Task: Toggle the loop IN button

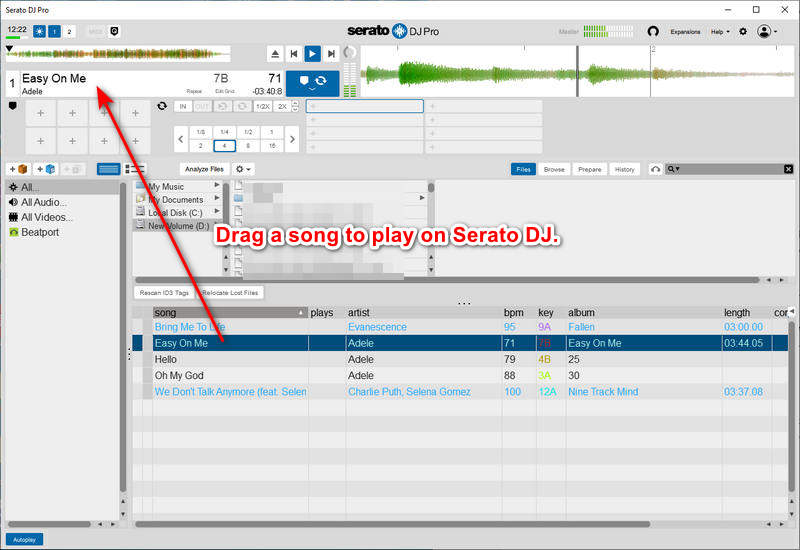Action: pyautogui.click(x=183, y=106)
